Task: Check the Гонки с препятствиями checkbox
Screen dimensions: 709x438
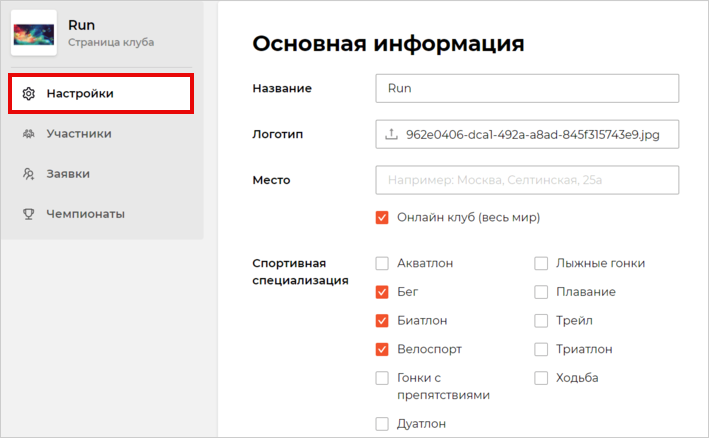Action: [382, 378]
